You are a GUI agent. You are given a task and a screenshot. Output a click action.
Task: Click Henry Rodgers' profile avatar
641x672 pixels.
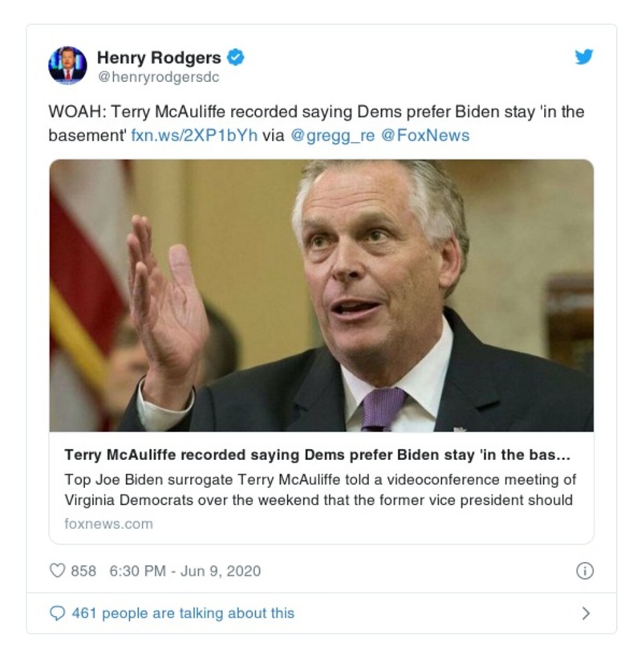[67, 65]
